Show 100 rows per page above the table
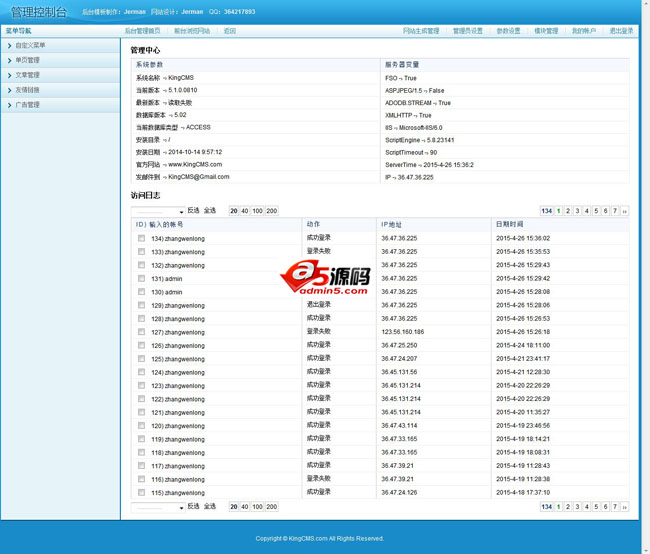Image resolution: width=650 pixels, height=554 pixels. 257,211
